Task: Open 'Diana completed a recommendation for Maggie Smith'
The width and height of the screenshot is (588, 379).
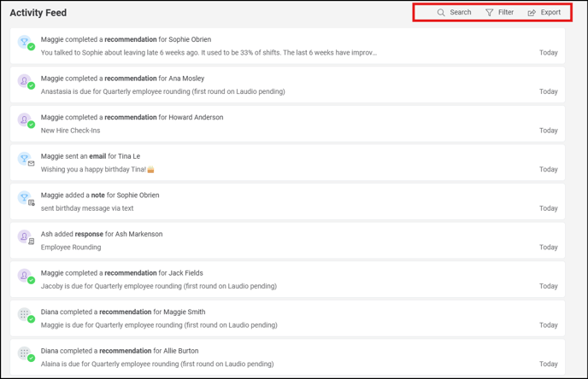Action: 287,318
